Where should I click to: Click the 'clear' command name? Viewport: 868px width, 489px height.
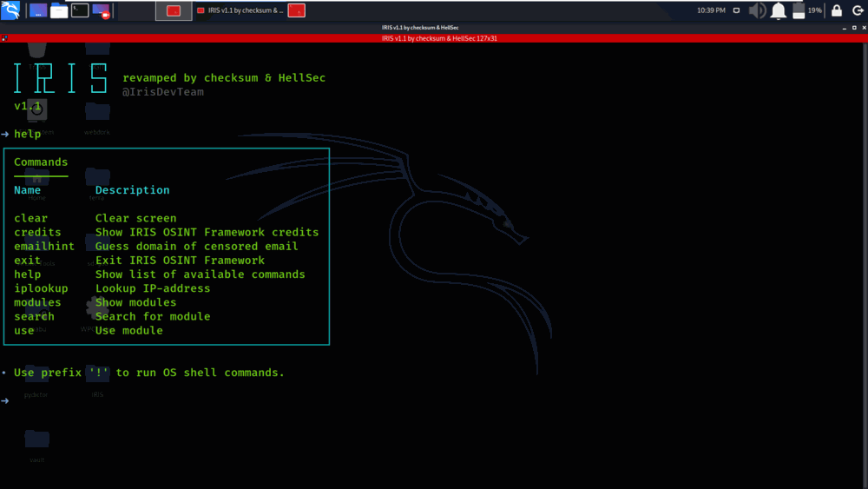click(31, 218)
